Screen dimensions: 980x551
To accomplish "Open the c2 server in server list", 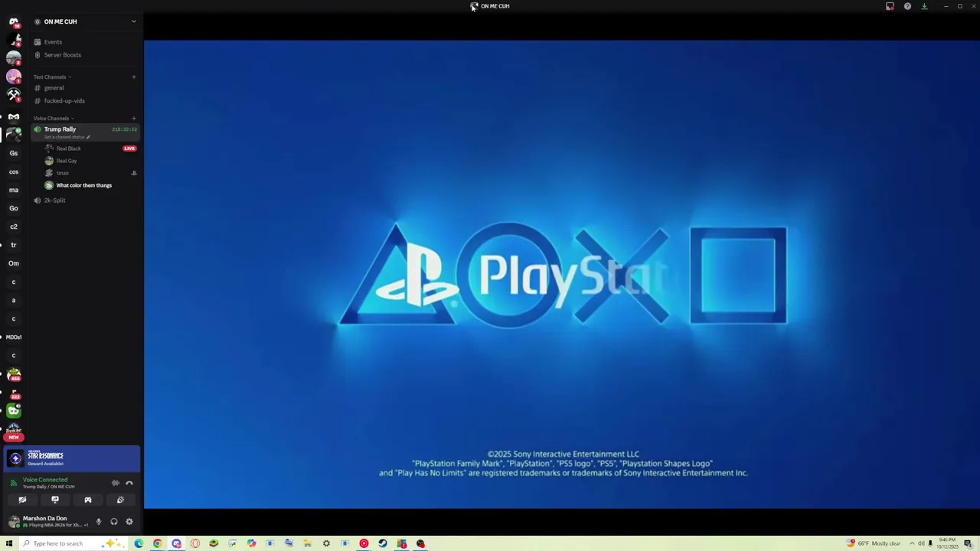I will point(14,227).
